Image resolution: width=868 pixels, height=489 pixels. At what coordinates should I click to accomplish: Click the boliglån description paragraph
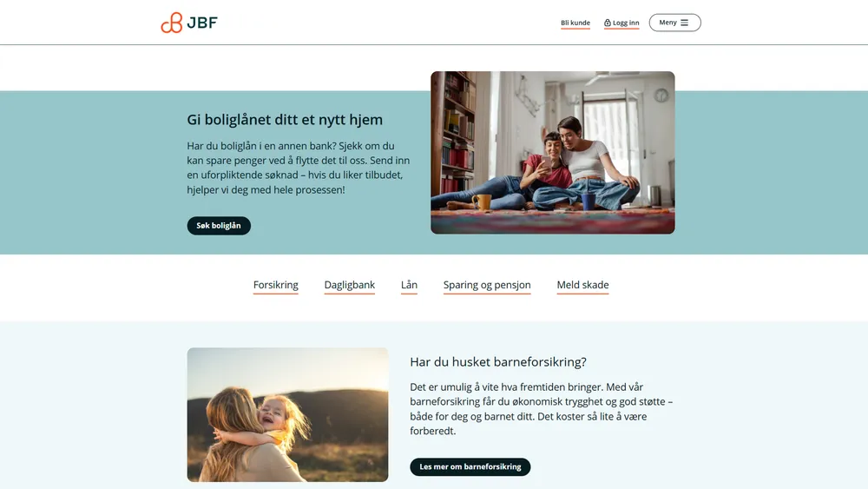[x=299, y=168]
